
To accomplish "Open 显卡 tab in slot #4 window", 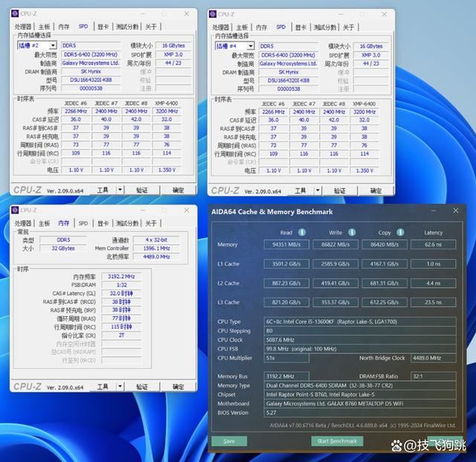I will pyautogui.click(x=300, y=27).
